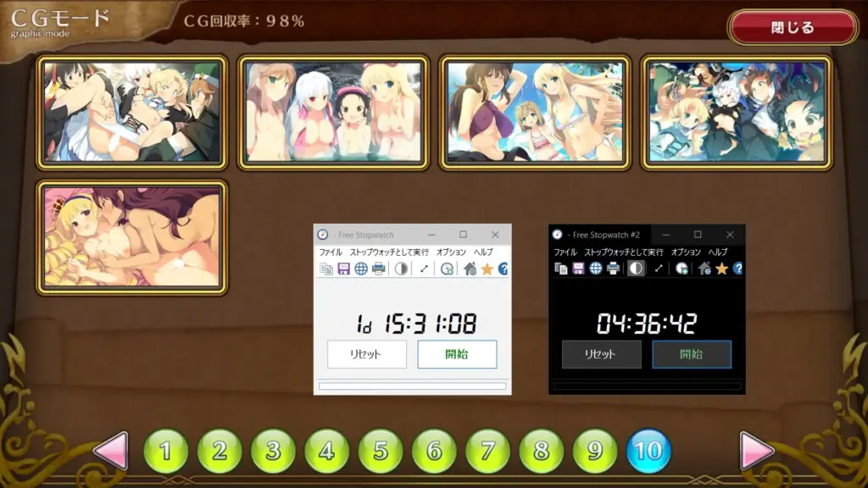Screen dimensions: 868x488
Task: Open the オプション menu in Free Stopwatch #2
Action: click(x=686, y=252)
